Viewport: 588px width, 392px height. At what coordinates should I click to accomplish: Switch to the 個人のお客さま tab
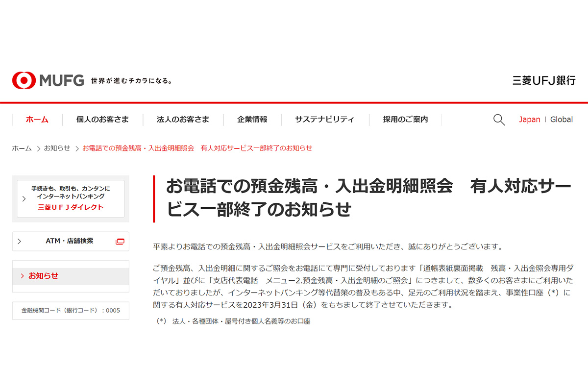(x=102, y=119)
